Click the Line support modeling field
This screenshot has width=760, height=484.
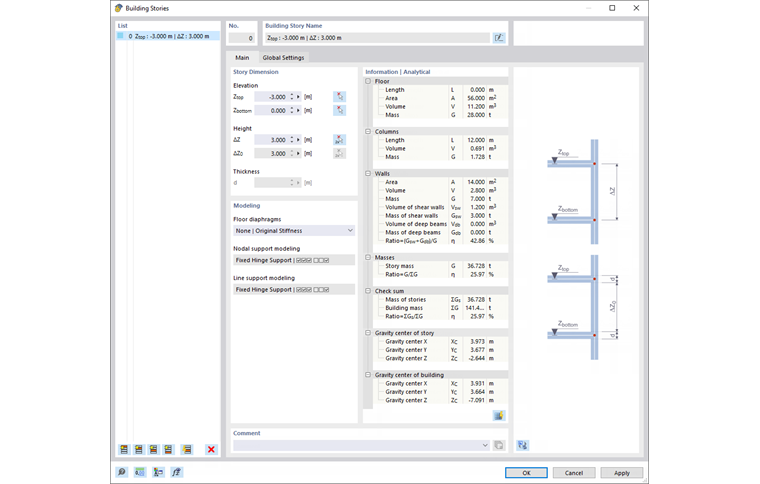point(294,289)
